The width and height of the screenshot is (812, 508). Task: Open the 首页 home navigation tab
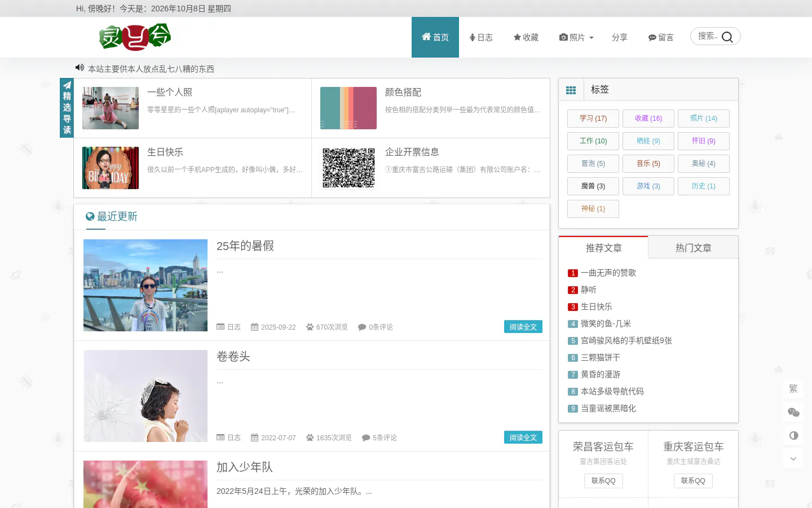[x=435, y=37]
